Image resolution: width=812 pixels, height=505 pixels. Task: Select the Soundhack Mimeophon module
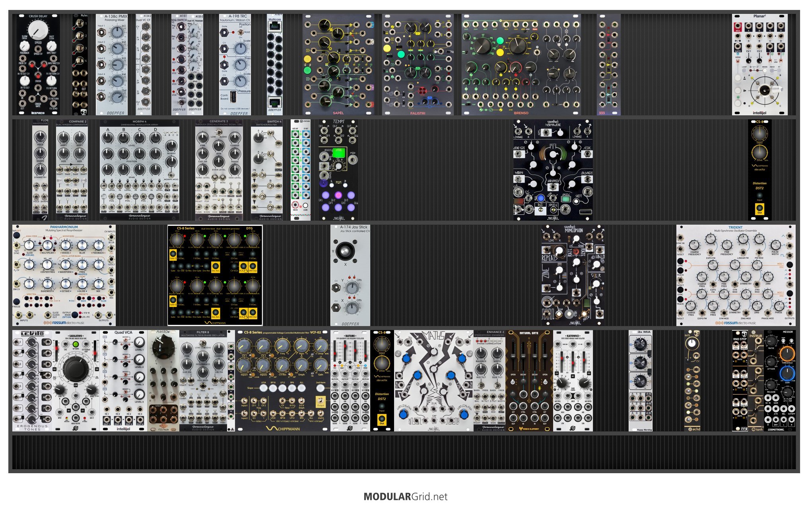click(x=573, y=275)
